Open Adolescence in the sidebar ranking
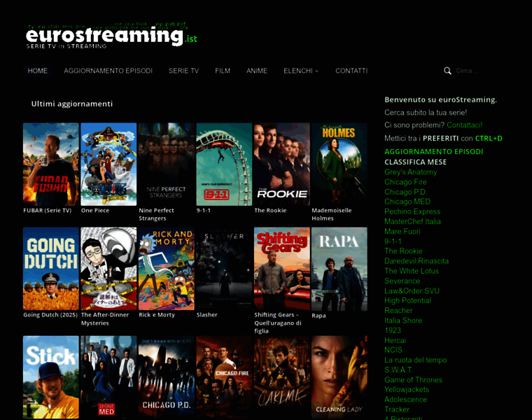Viewport: 532px width, 420px height. tap(406, 399)
